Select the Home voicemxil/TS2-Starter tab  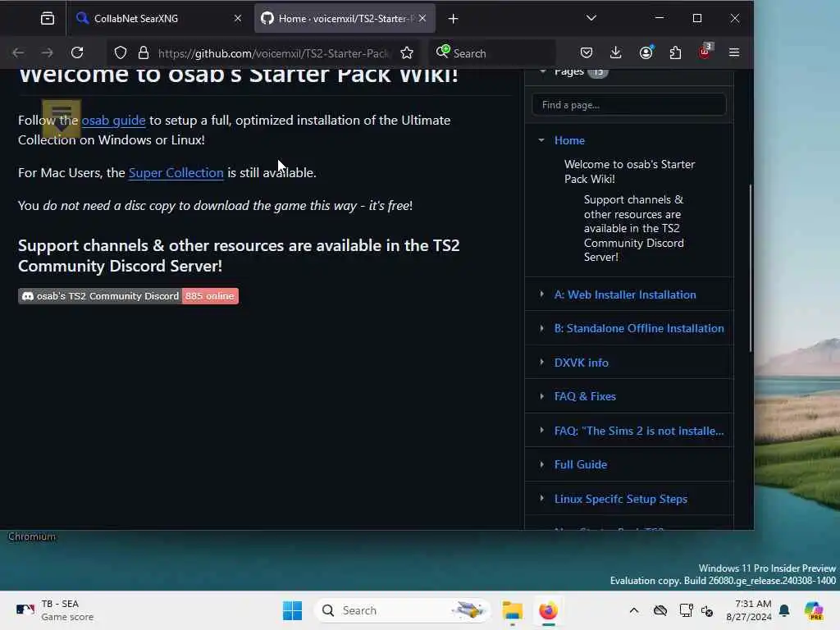pos(345,19)
